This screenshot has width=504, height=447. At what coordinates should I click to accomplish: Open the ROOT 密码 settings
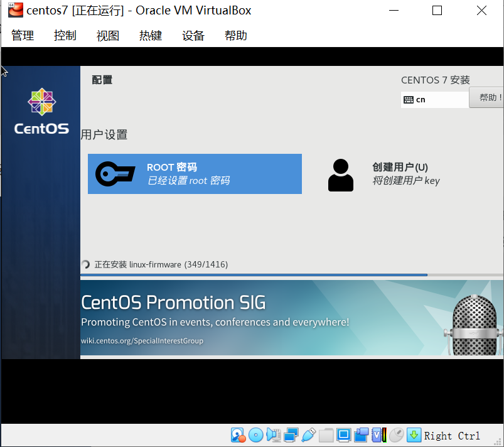click(x=195, y=174)
